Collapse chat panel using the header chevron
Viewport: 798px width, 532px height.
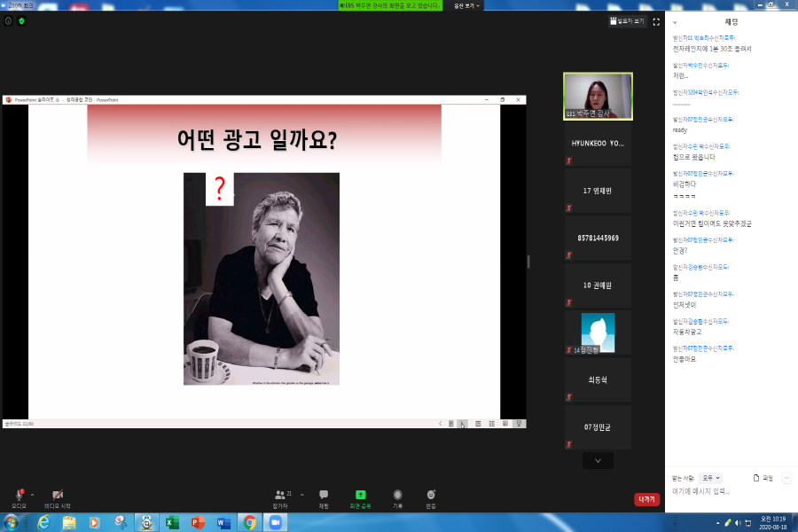point(675,22)
